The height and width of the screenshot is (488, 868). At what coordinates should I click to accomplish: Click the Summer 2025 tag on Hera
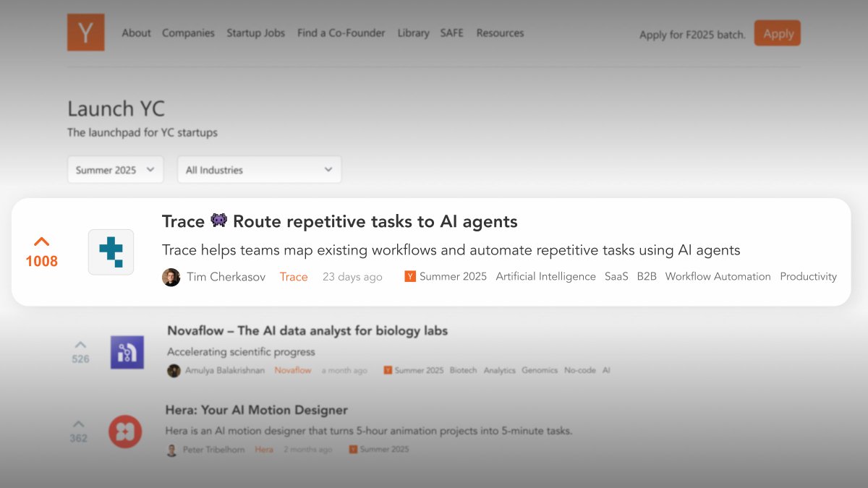pos(385,450)
